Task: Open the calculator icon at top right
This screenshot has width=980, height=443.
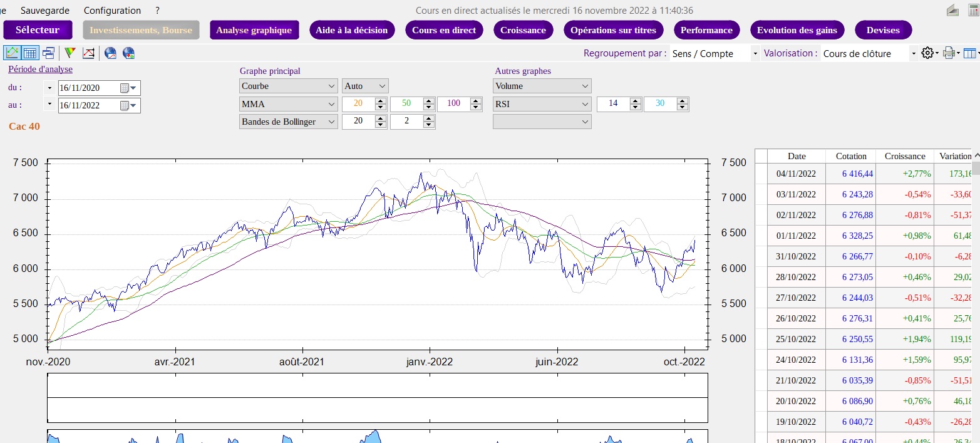Action: 973,11
